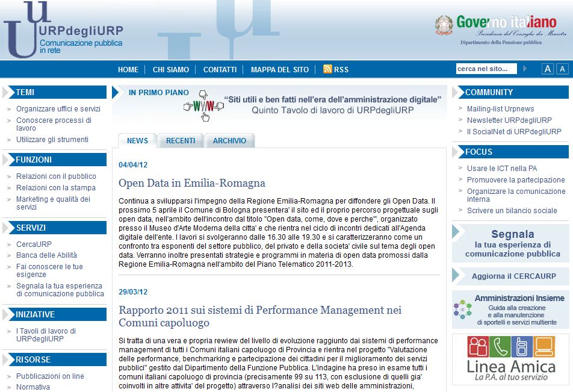Image resolution: width=573 pixels, height=392 pixels.
Task: Open 'Rapporto 2011 sui sistemi di Performance Management' article
Action: (x=260, y=316)
